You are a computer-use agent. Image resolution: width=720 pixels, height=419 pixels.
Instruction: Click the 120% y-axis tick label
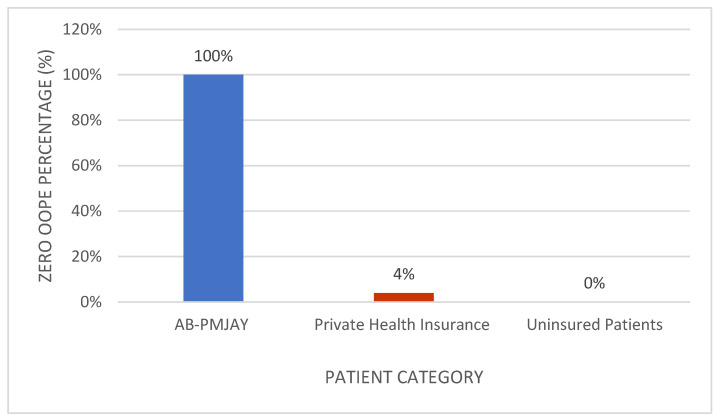82,29
